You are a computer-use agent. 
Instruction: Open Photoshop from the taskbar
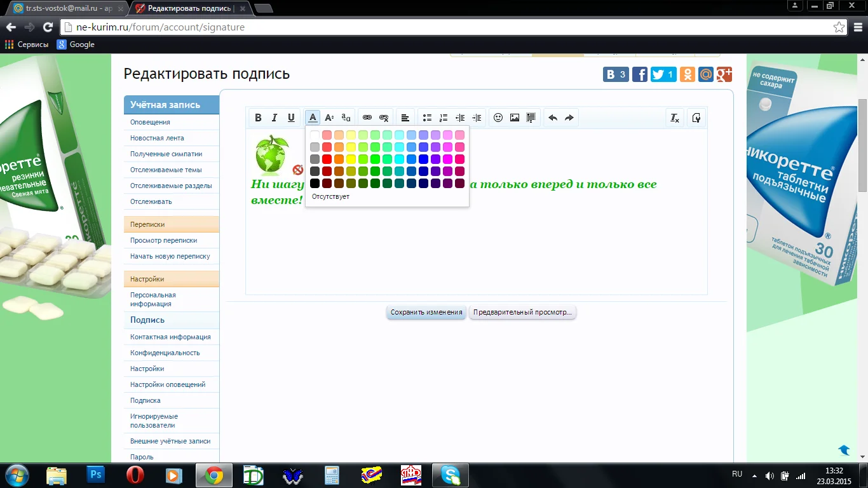96,475
